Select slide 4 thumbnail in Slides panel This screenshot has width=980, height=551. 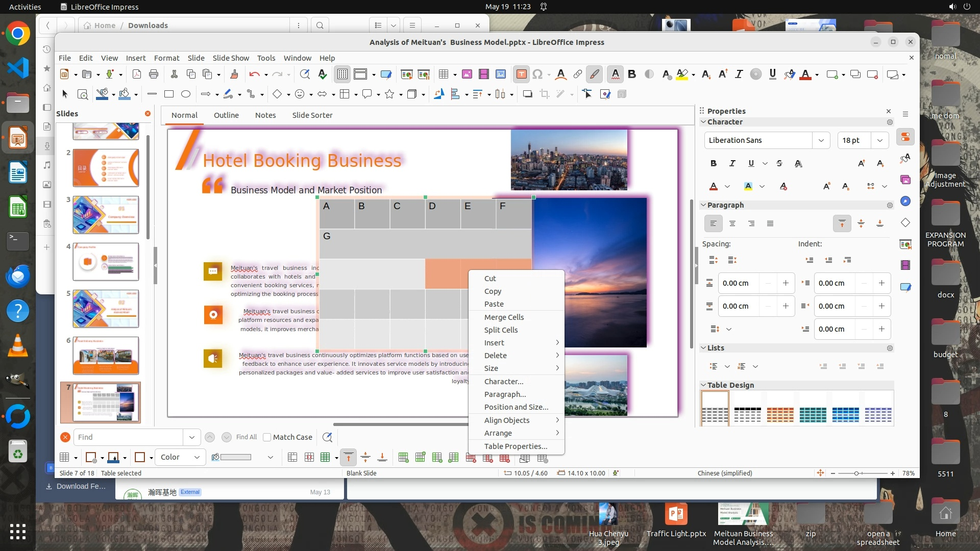(106, 262)
